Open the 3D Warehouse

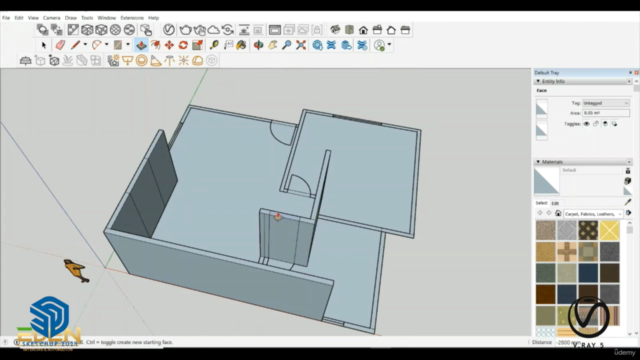pyautogui.click(x=318, y=45)
